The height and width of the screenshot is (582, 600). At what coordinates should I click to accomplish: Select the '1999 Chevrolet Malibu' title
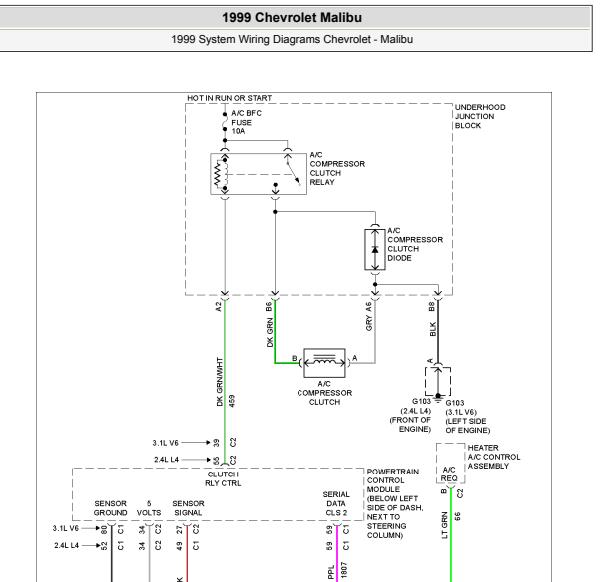click(292, 17)
